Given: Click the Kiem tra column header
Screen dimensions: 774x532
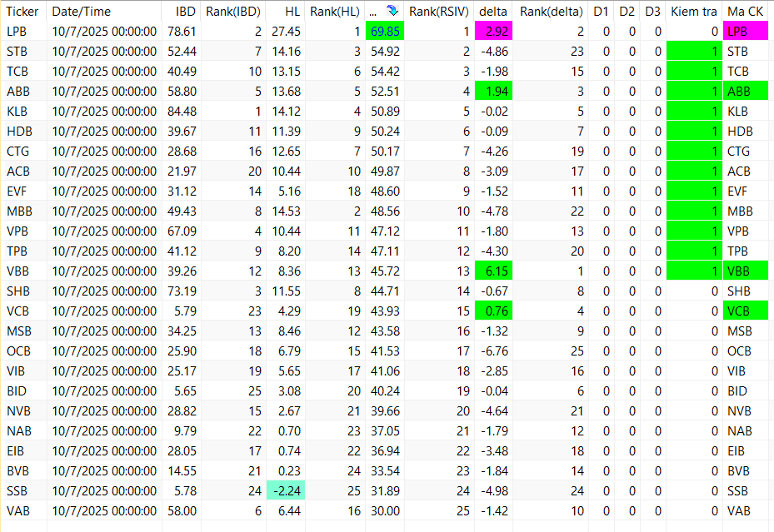Looking at the screenshot, I should (x=694, y=12).
